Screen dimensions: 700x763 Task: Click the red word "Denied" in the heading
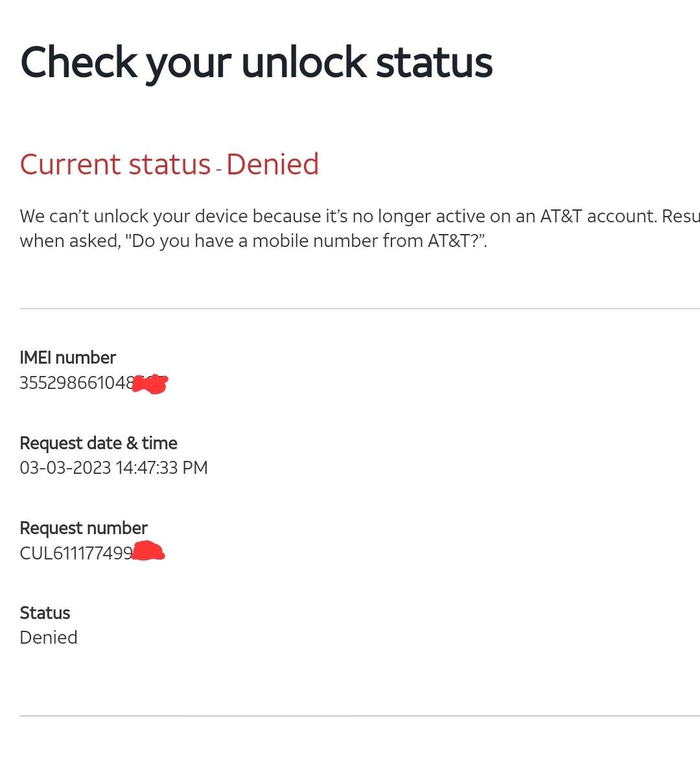click(x=272, y=165)
